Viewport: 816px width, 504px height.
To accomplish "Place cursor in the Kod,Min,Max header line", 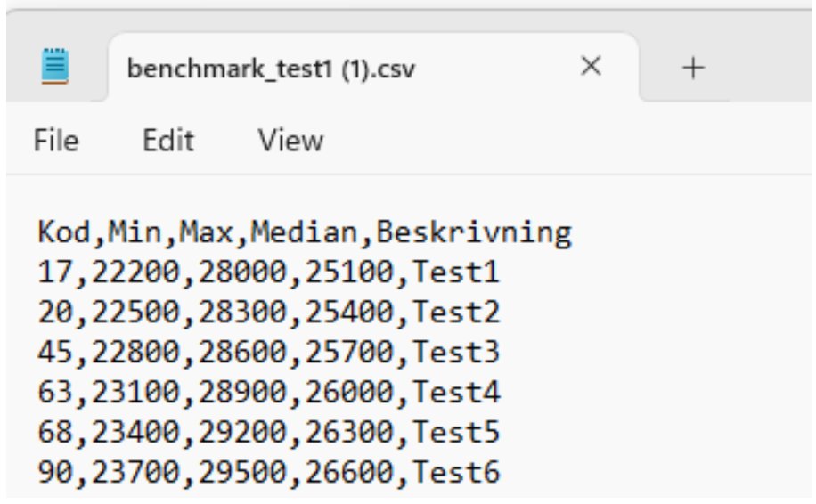I will [305, 232].
